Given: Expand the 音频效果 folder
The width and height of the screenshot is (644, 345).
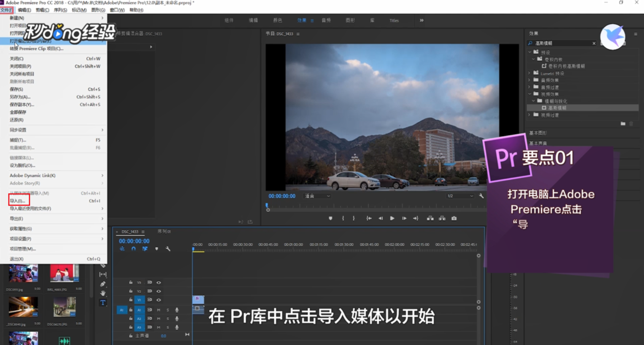Looking at the screenshot, I should click(x=530, y=80).
